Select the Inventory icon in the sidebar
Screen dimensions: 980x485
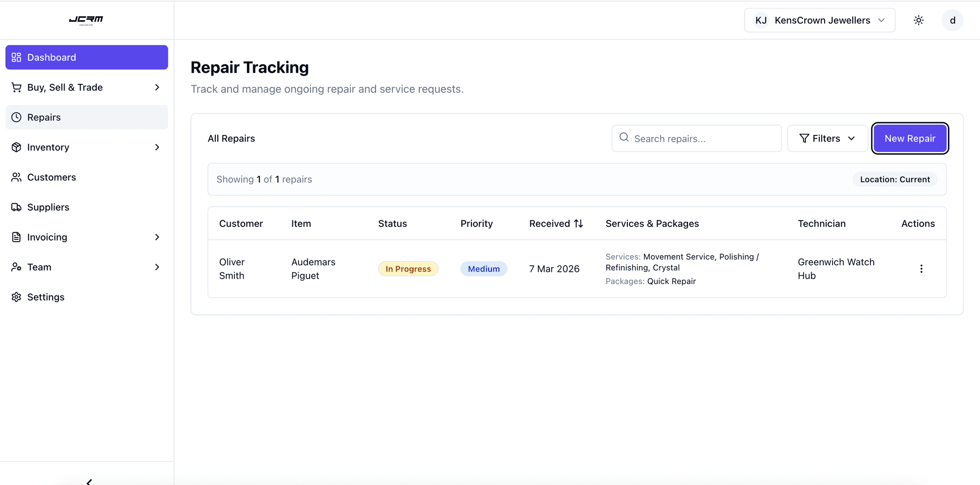pyautogui.click(x=16, y=147)
